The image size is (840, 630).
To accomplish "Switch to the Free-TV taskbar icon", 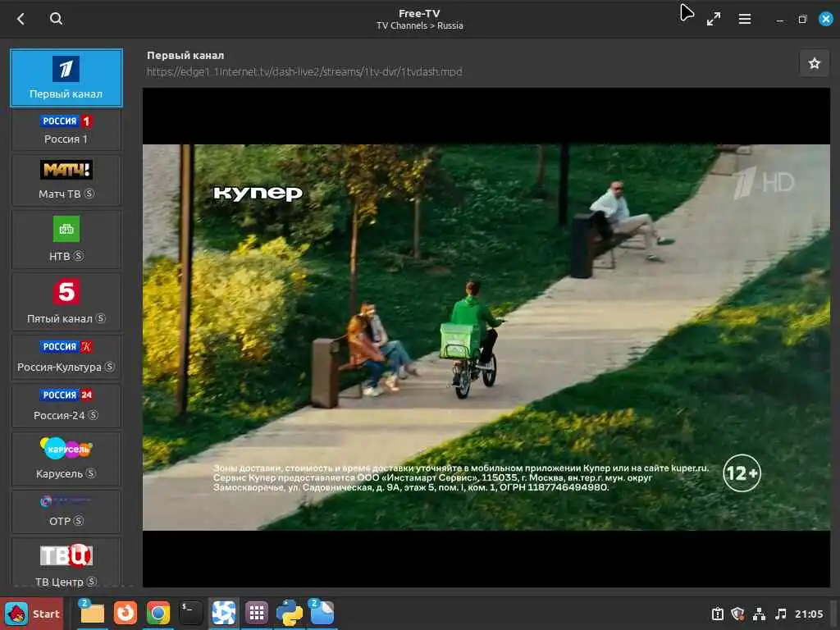I will (223, 613).
